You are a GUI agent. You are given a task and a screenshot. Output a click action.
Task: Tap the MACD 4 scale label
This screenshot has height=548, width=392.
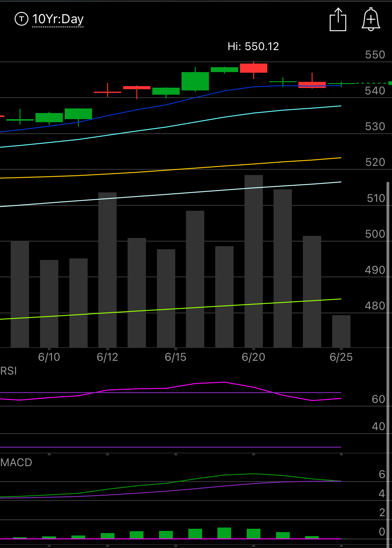(x=382, y=494)
